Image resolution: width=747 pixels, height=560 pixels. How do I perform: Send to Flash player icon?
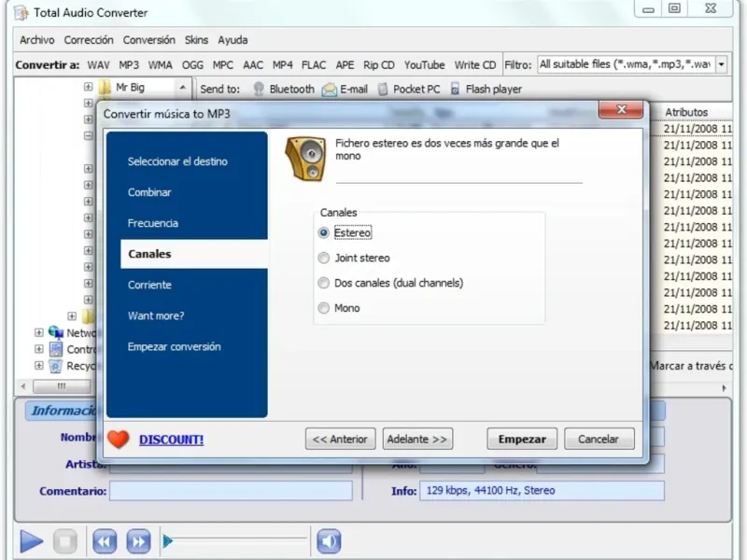[455, 89]
